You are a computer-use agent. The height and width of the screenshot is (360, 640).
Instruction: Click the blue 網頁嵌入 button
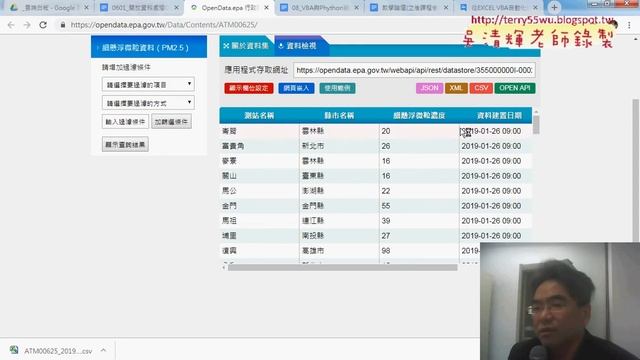click(x=296, y=88)
